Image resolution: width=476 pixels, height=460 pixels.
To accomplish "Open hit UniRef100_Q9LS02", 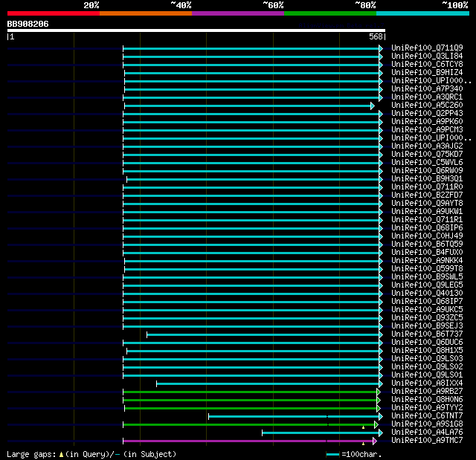I will (427, 367).
